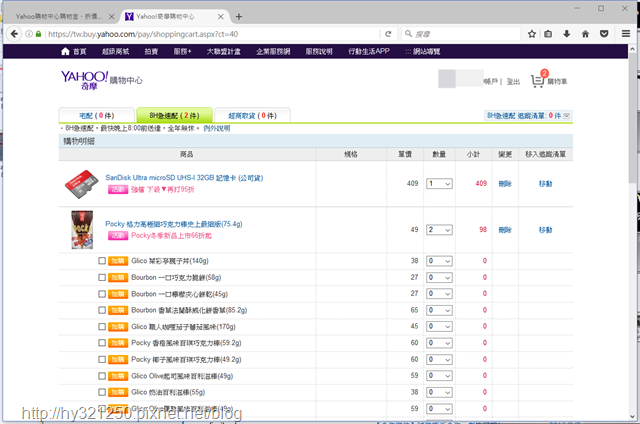Expand the 8H tracking list dropdown
Image resolution: width=640 pixels, height=424 pixels.
pyautogui.click(x=567, y=116)
